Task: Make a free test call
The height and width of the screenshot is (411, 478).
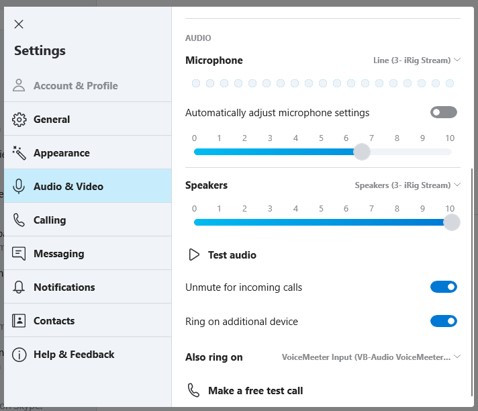Action: click(x=245, y=391)
